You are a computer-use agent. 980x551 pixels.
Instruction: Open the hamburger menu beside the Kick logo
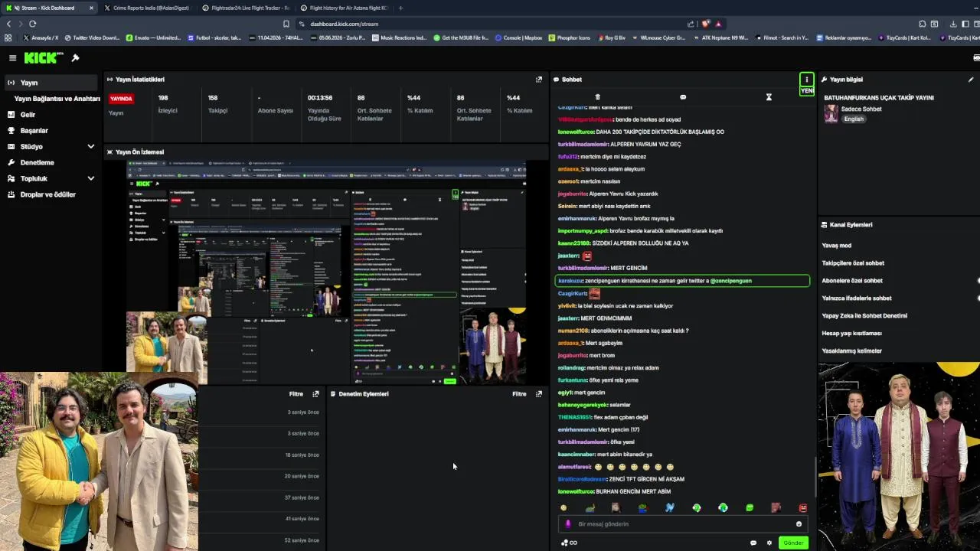click(x=12, y=58)
